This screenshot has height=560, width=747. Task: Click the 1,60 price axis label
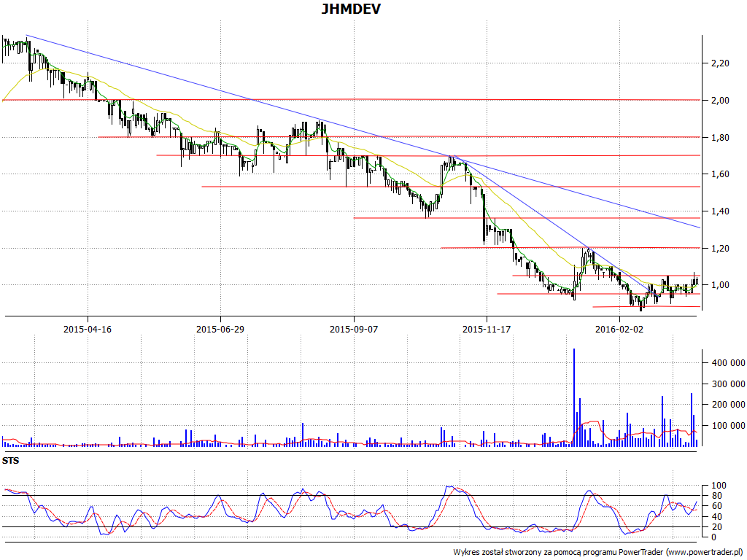(x=720, y=174)
